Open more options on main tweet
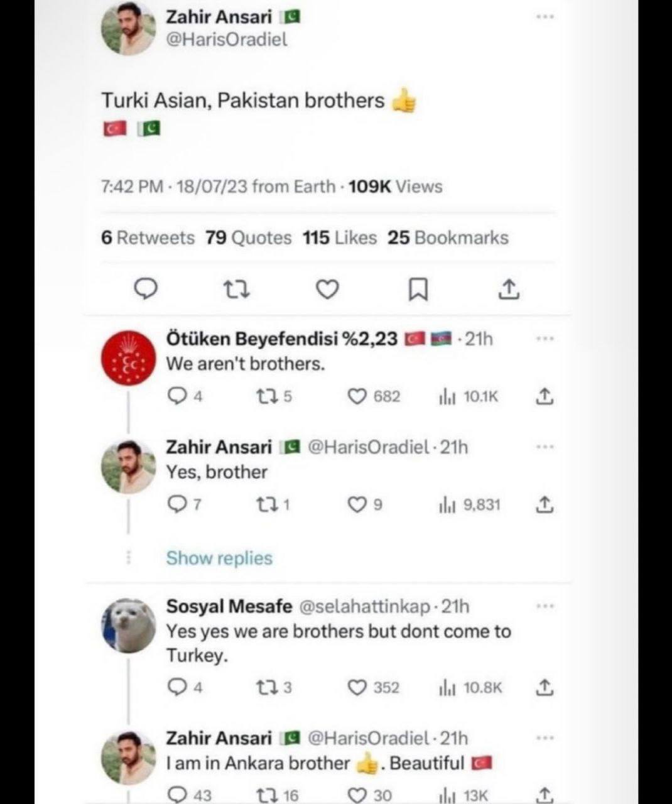Viewport: 672px width, 804px height. (545, 16)
